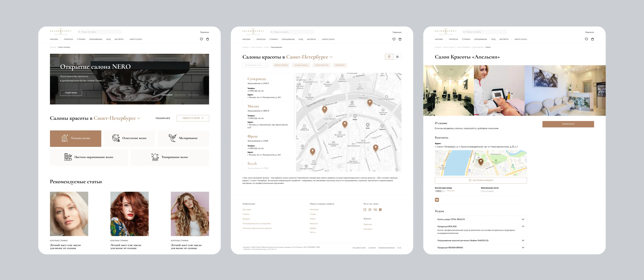This screenshot has width=644, height=280.
Task: Click the Фреш salon pin on map
Action: click(345, 124)
